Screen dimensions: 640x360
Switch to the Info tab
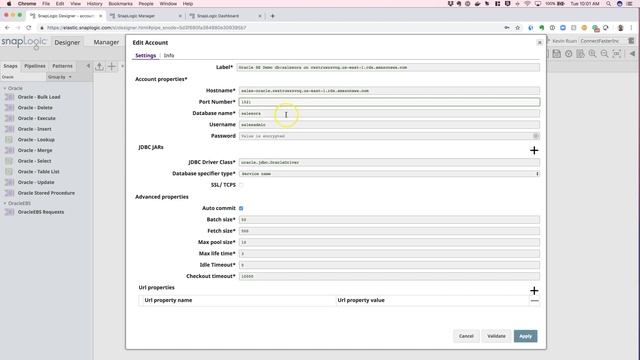point(169,56)
